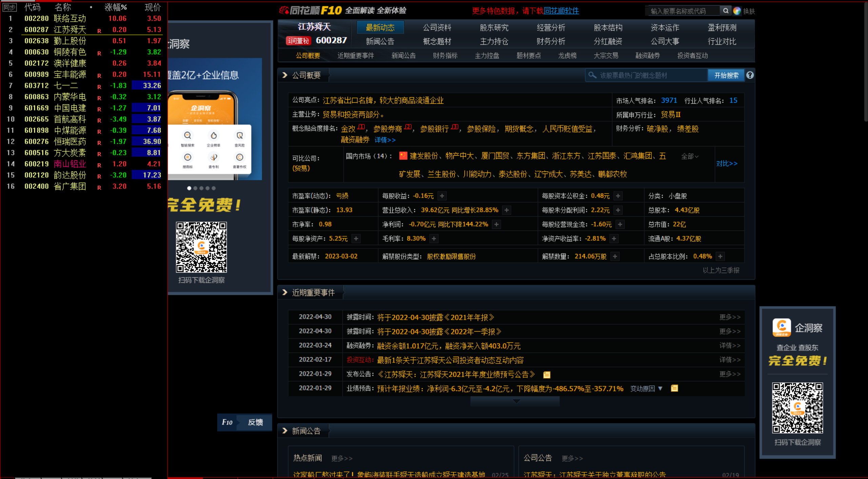Click the plus toggle beside 每股收益
The image size is (868, 479).
pos(442,196)
